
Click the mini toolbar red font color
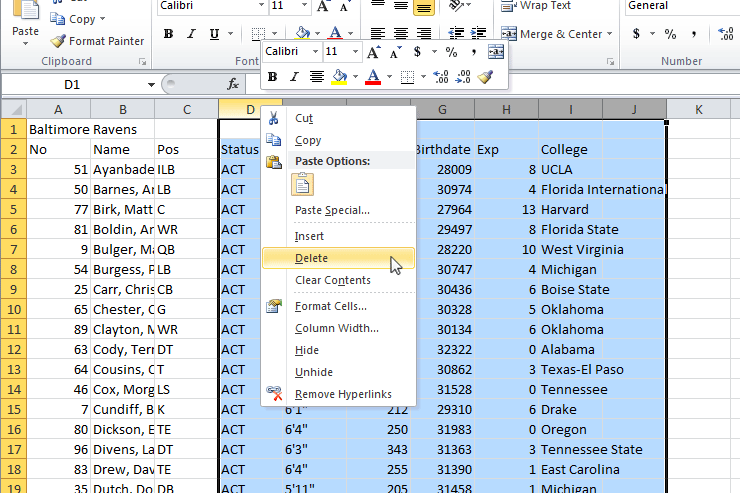tap(373, 76)
